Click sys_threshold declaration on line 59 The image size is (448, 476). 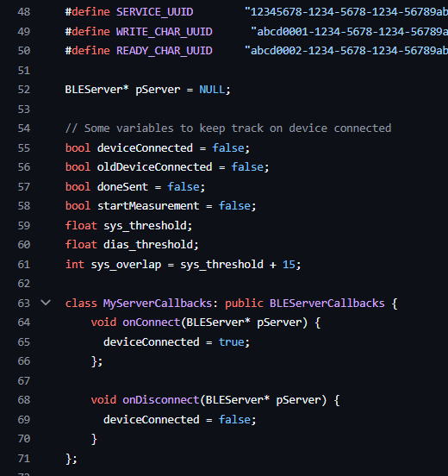[x=145, y=226]
